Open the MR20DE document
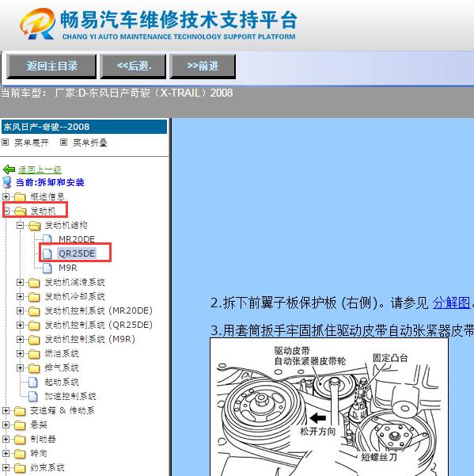474x476 pixels. (77, 239)
